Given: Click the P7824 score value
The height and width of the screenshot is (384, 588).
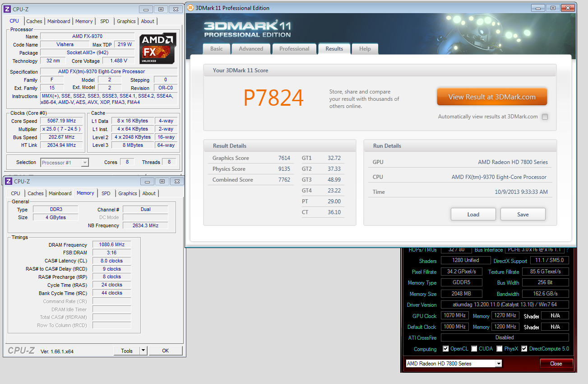Looking at the screenshot, I should 273,98.
